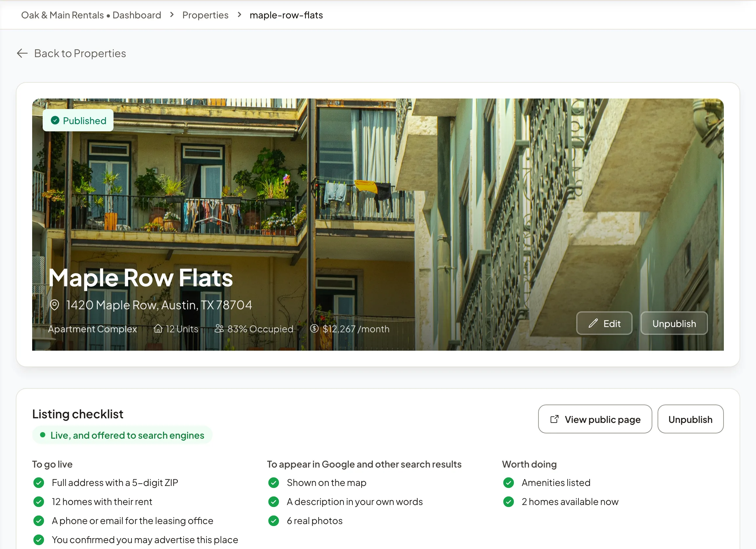Click the Maple Row Flats hero photo

378,225
